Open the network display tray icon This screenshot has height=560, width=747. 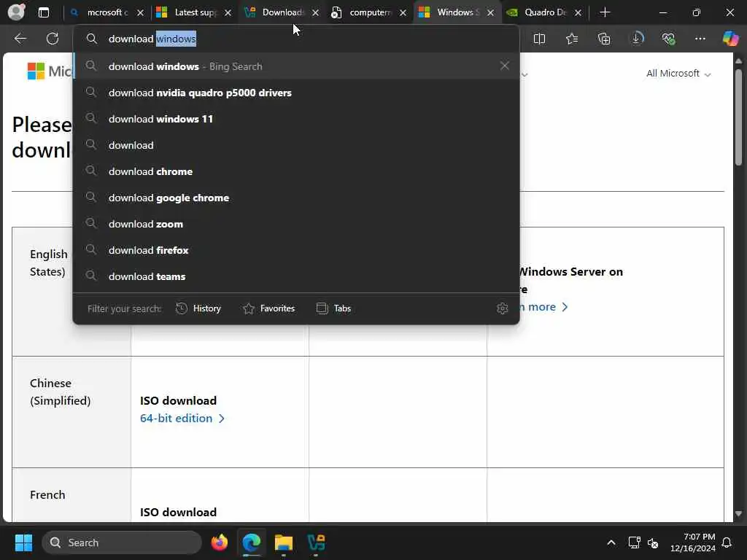634,542
